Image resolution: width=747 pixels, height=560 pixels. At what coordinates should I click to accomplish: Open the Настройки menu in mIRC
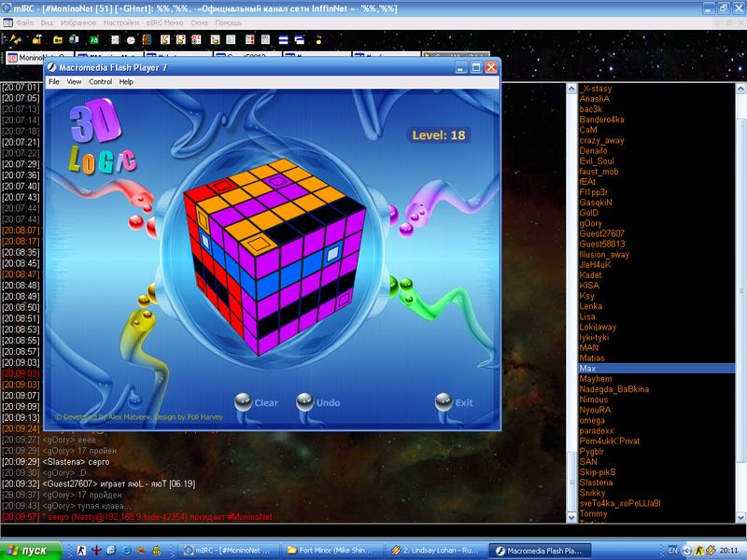(x=121, y=22)
